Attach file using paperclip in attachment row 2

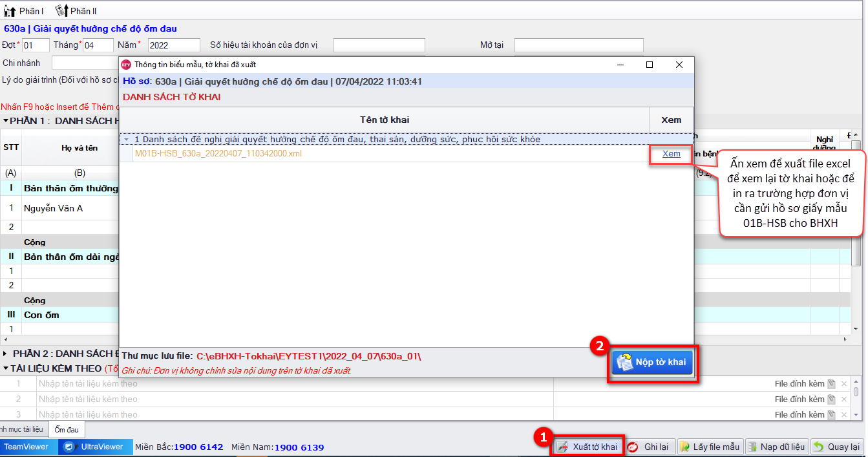coord(831,399)
